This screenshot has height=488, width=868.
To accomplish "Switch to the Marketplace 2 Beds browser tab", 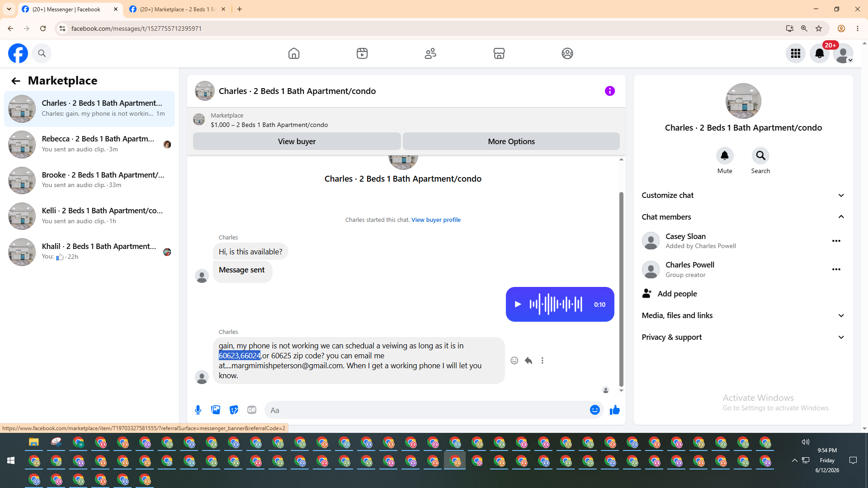I will [177, 9].
